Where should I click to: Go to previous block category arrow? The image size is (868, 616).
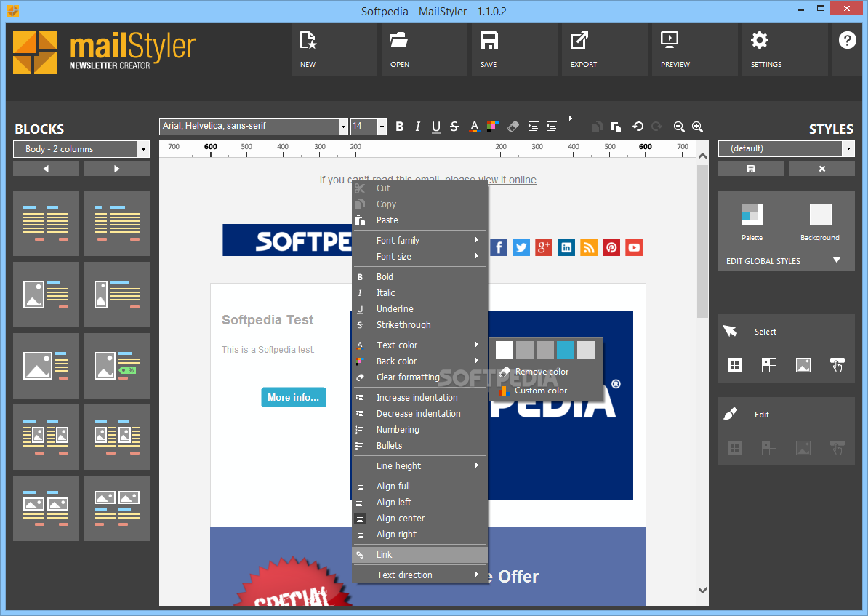pyautogui.click(x=46, y=169)
